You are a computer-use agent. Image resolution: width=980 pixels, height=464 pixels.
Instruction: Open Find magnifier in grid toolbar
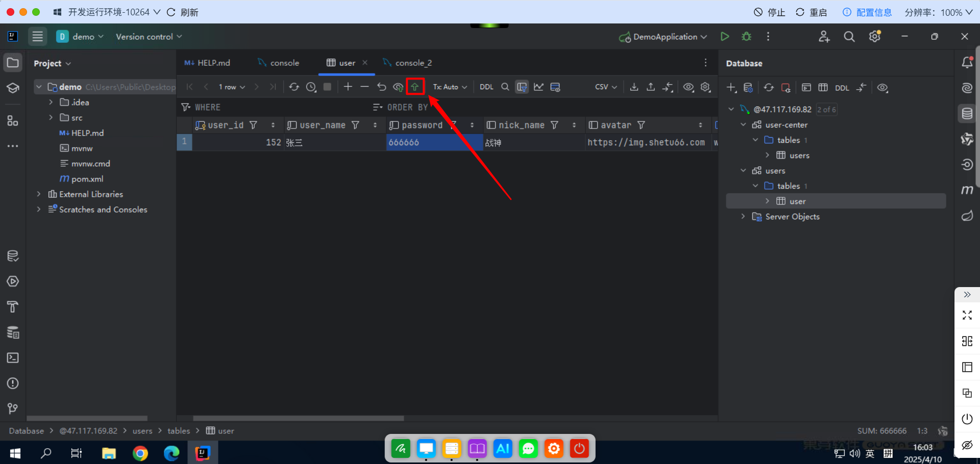coord(505,87)
